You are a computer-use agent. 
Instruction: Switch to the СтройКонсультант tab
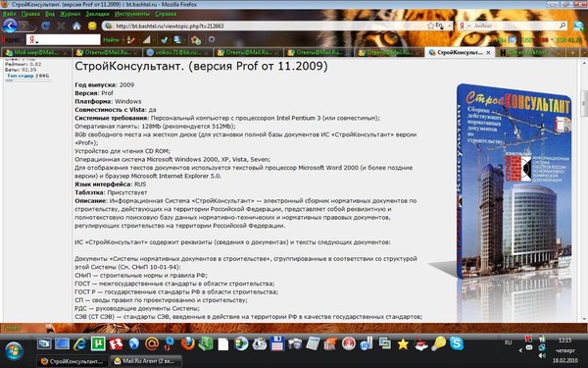click(460, 53)
